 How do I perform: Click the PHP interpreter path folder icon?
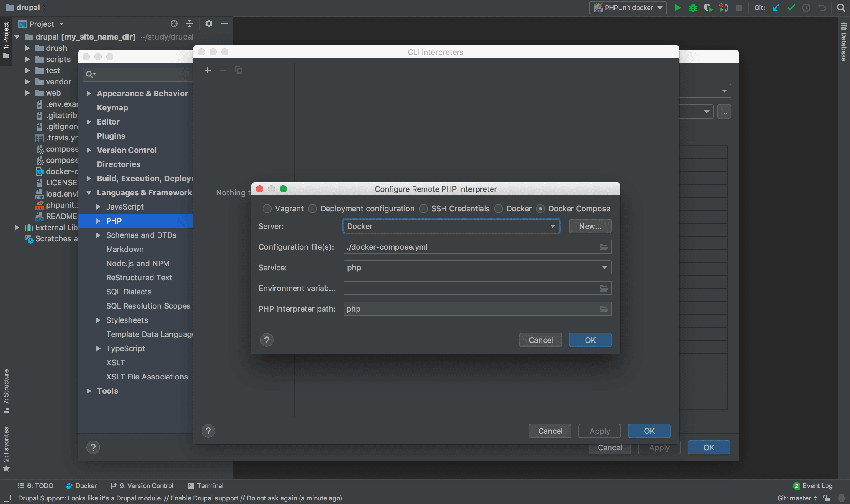coord(604,309)
